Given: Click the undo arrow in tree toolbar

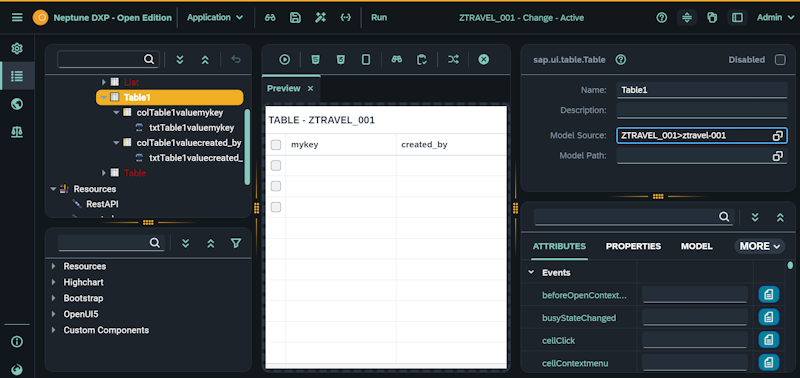Looking at the screenshot, I should point(236,60).
